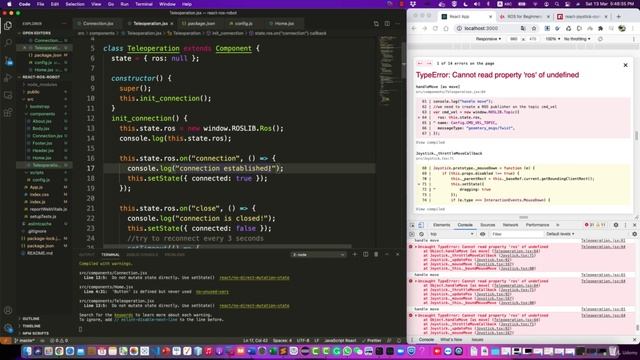640x360 pixels.
Task: Open the Default levels dropdown in console
Action: (560, 234)
